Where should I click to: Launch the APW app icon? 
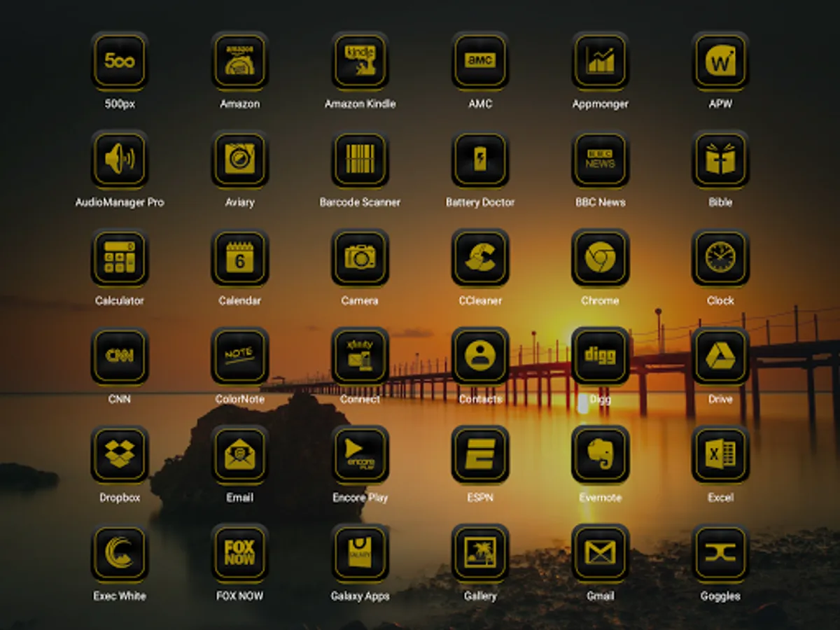coord(720,61)
